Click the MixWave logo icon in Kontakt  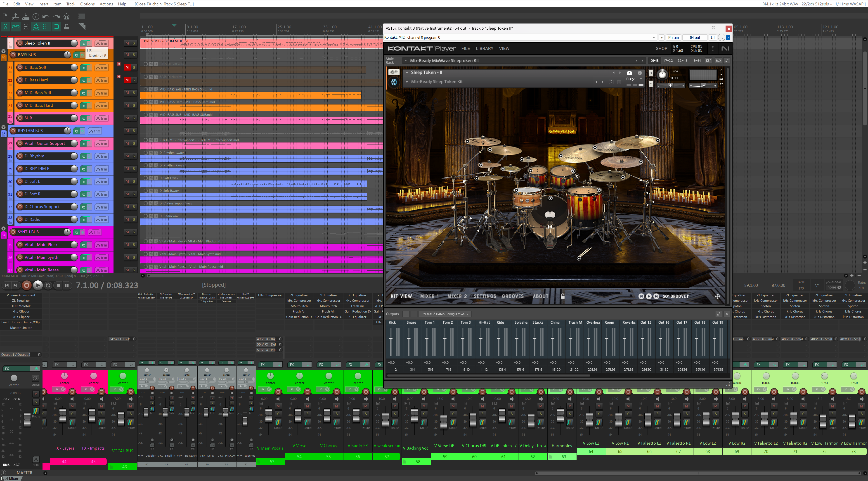point(394,82)
